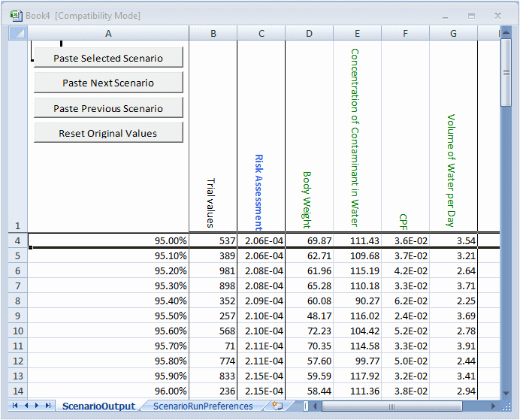Click vertical scrollbar down arrow

point(506,393)
